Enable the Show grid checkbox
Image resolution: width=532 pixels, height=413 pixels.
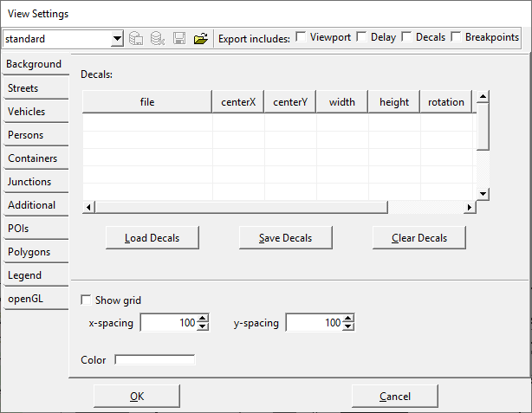[x=86, y=300]
